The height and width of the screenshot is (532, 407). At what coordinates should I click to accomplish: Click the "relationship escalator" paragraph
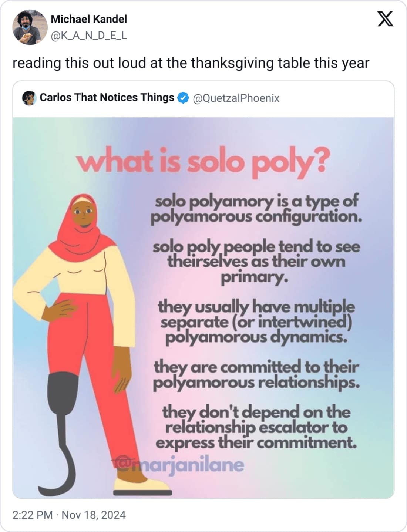pos(256,427)
